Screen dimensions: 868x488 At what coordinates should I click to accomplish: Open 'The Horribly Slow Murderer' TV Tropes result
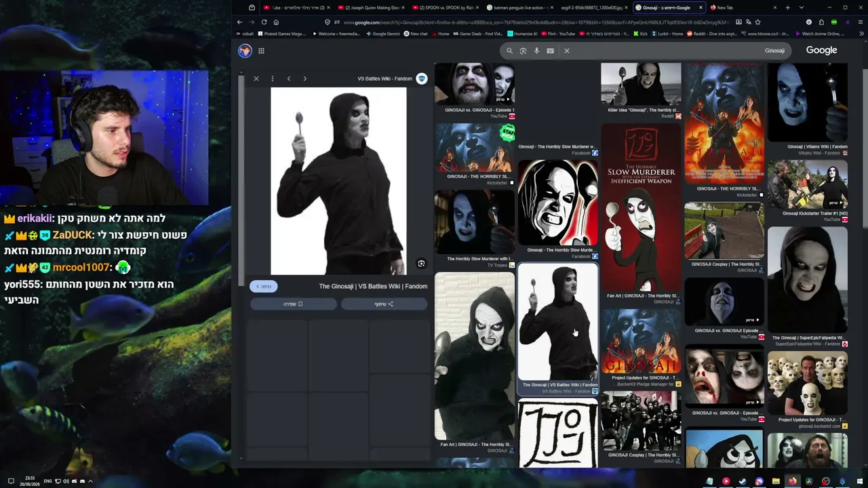pyautogui.click(x=474, y=228)
